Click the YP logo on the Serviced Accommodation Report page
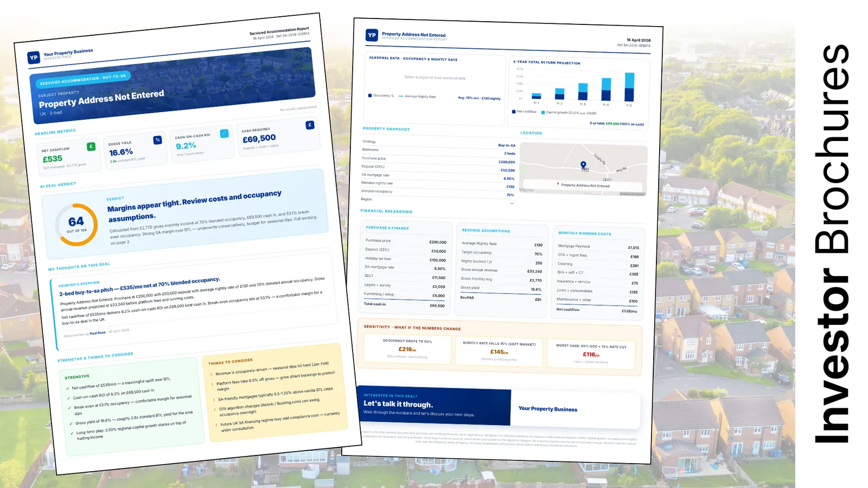The image size is (868, 488). pyautogui.click(x=372, y=35)
